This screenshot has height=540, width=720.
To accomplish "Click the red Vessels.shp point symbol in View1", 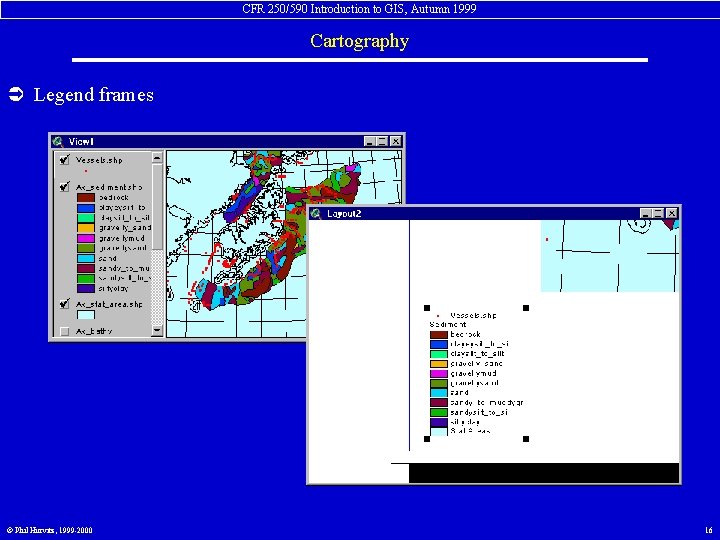I will coord(85,171).
